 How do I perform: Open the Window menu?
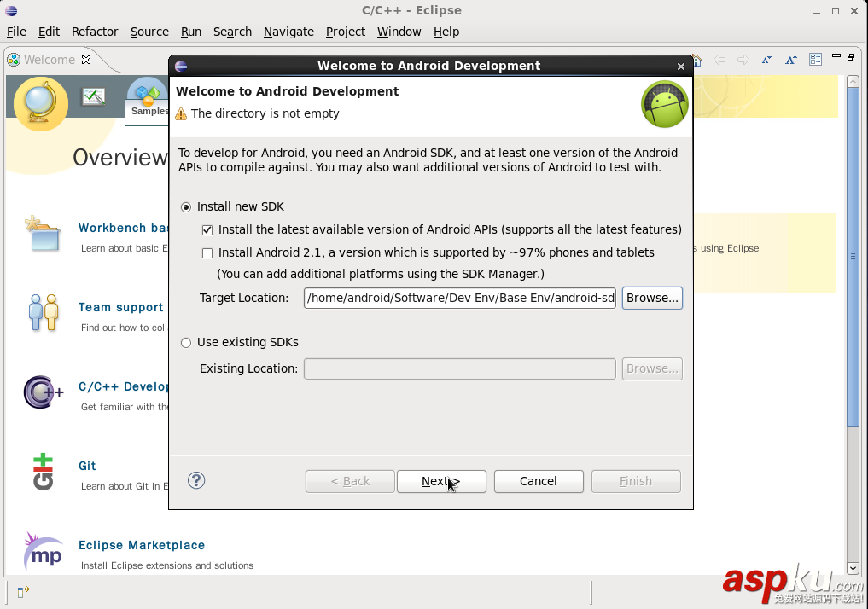point(399,32)
